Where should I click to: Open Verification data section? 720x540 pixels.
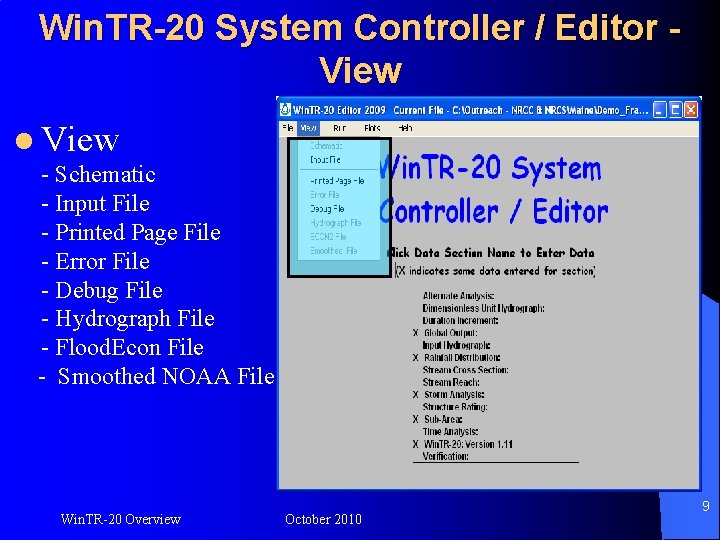[445, 456]
